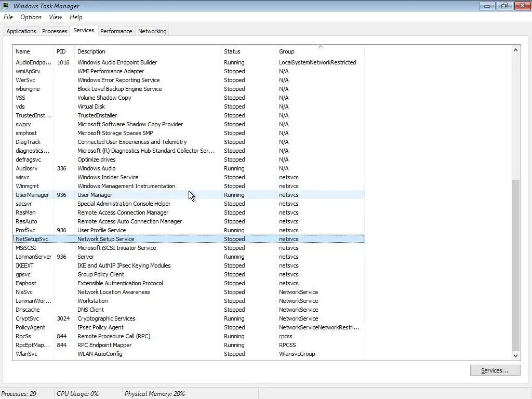Select the LanmanServer service row
Viewport: 532px width, 399px height.
click(x=189, y=257)
